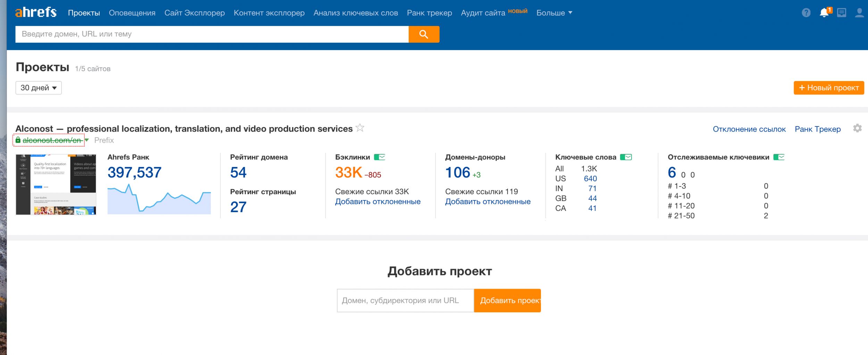Viewport: 868px width, 355px height.
Task: Click the Alconost project title
Action: point(184,129)
